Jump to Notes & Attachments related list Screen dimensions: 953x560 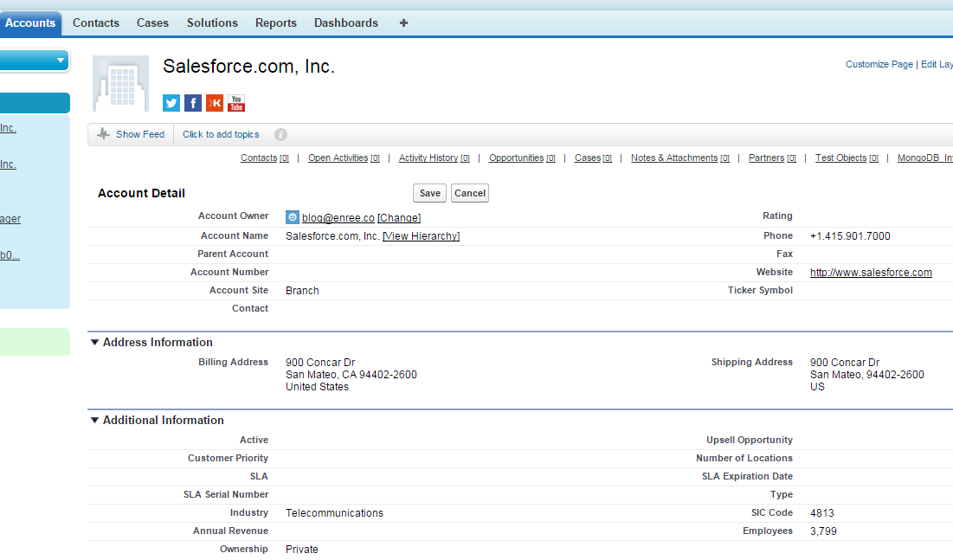[680, 158]
